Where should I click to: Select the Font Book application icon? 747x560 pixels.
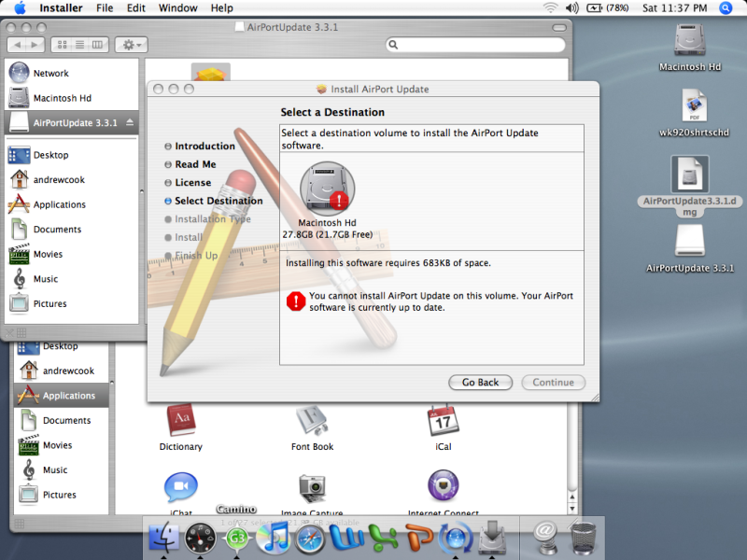click(312, 420)
